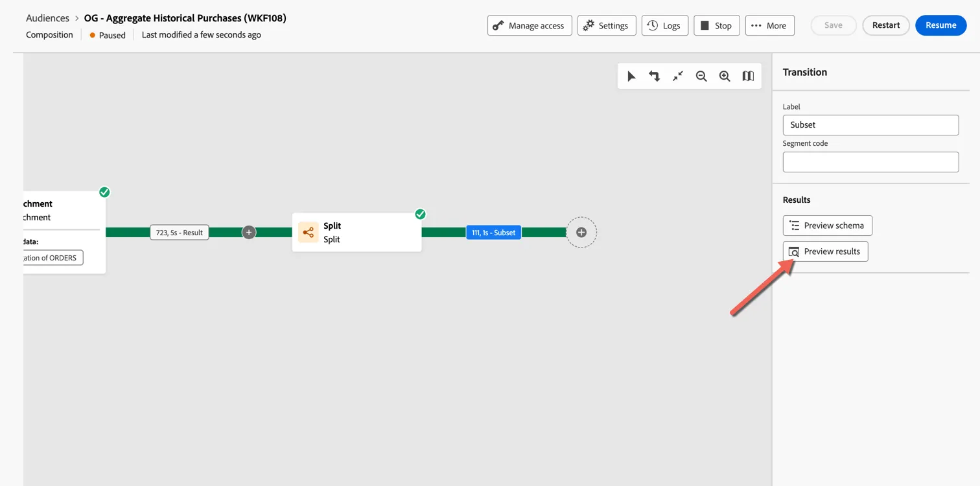Click the Transition panel heading
The image size is (980, 486).
coord(805,72)
